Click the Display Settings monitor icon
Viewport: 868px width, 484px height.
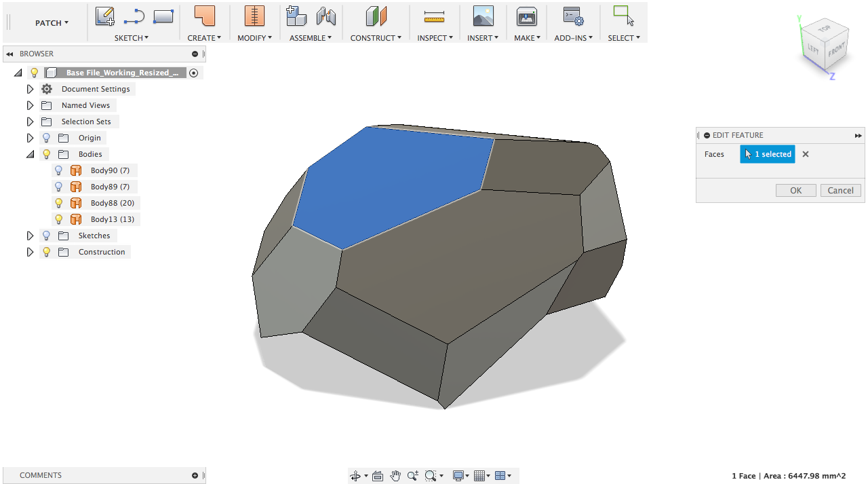pyautogui.click(x=458, y=476)
